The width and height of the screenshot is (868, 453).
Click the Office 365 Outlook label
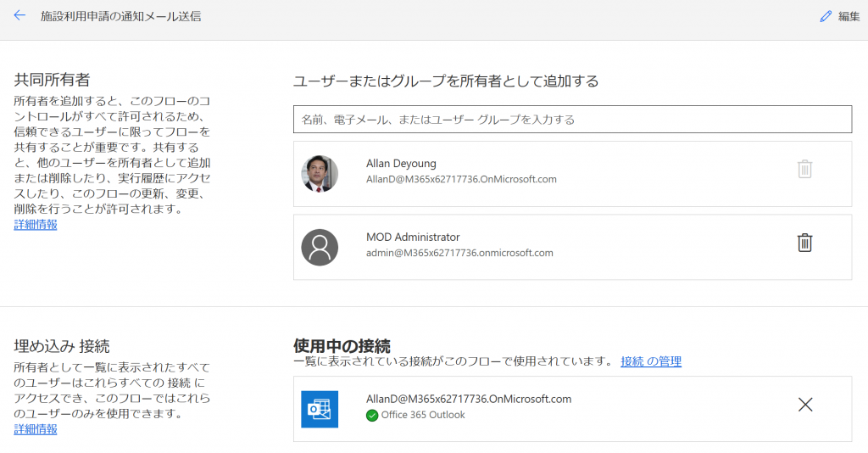point(423,415)
